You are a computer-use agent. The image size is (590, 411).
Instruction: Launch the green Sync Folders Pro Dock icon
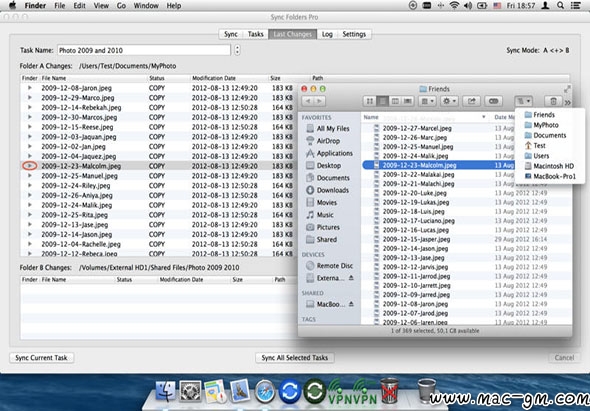point(315,391)
